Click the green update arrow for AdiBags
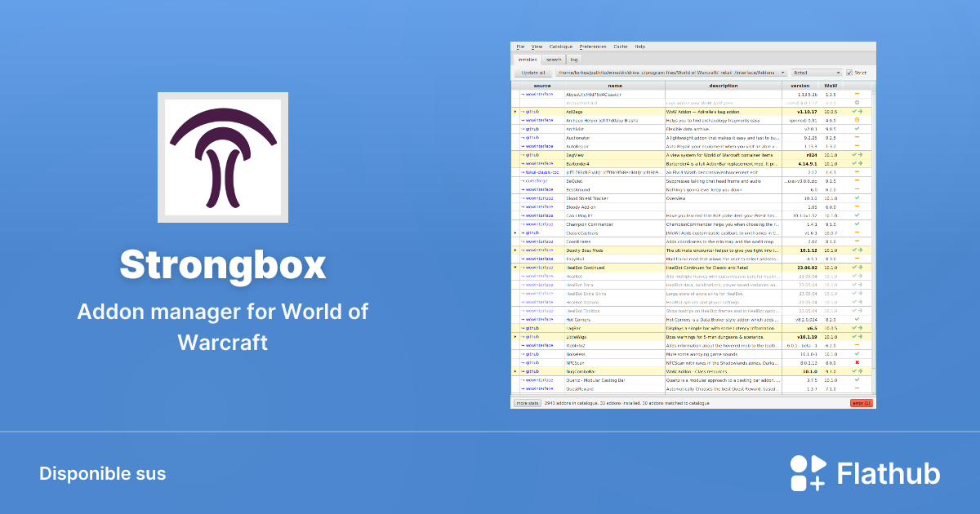The width and height of the screenshot is (980, 514). [x=861, y=111]
